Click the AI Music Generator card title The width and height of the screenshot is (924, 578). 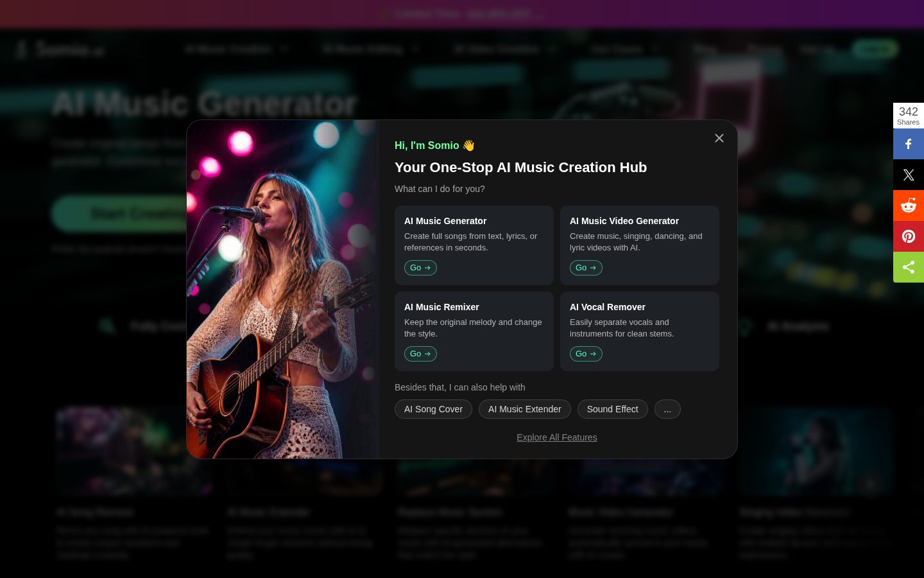445,221
